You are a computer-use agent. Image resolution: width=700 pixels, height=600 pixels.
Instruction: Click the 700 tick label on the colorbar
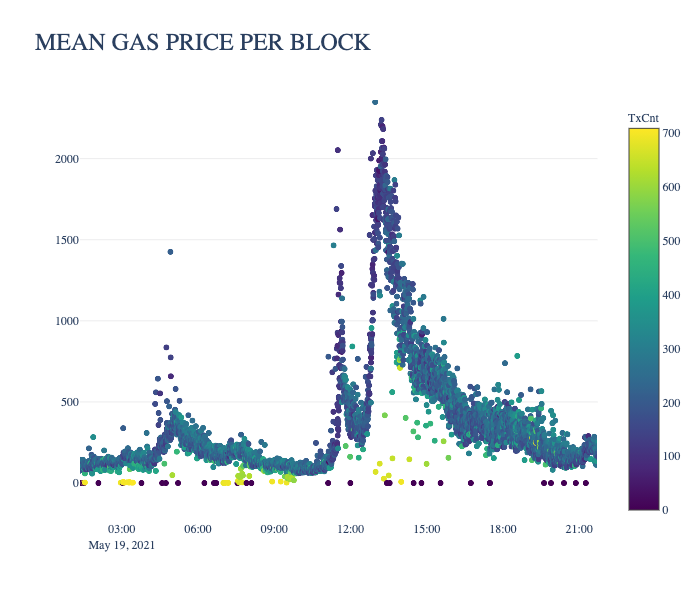click(671, 133)
